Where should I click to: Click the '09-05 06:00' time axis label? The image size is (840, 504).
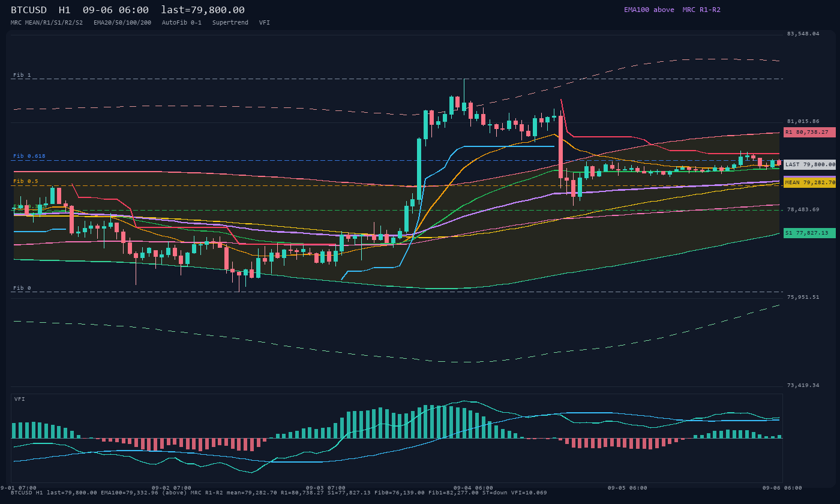coord(628,488)
